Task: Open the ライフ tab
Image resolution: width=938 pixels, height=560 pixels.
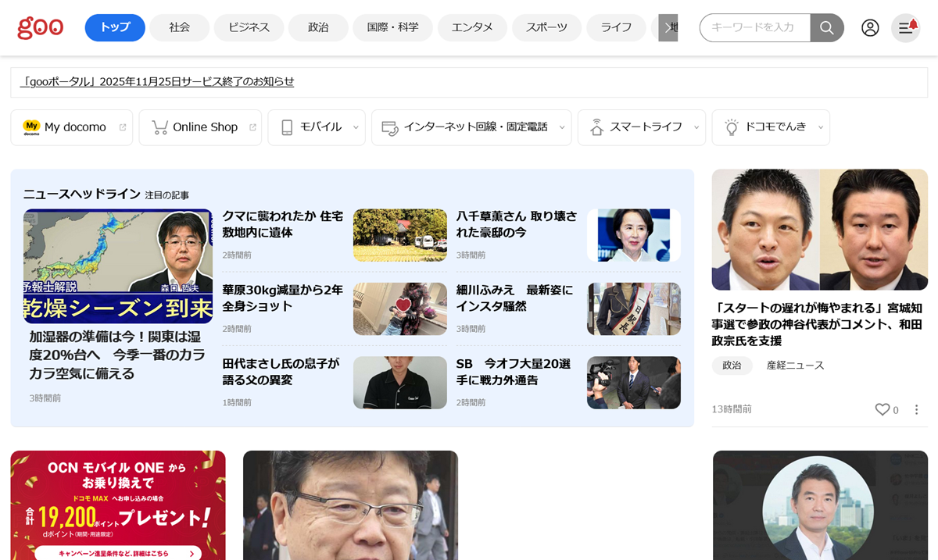Action: (616, 27)
